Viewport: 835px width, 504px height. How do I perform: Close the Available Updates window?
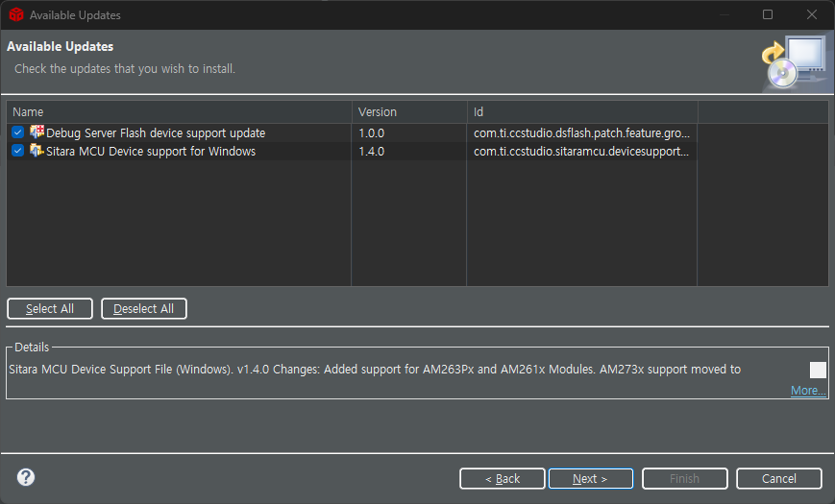812,14
